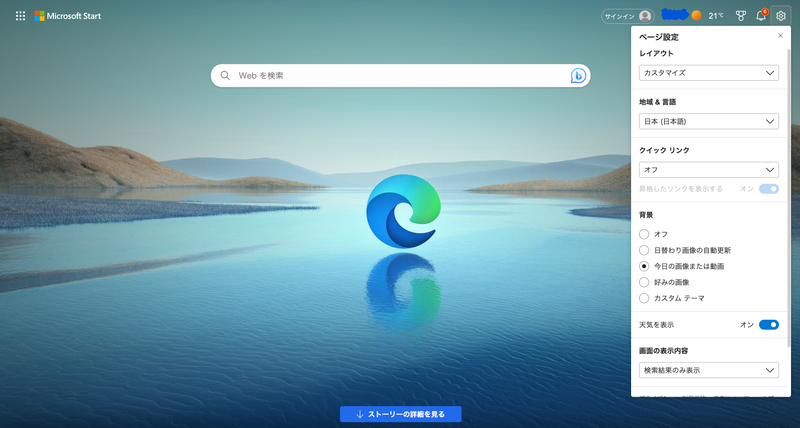Expand the レイアウト dropdown
This screenshot has width=800, height=428.
coord(708,73)
